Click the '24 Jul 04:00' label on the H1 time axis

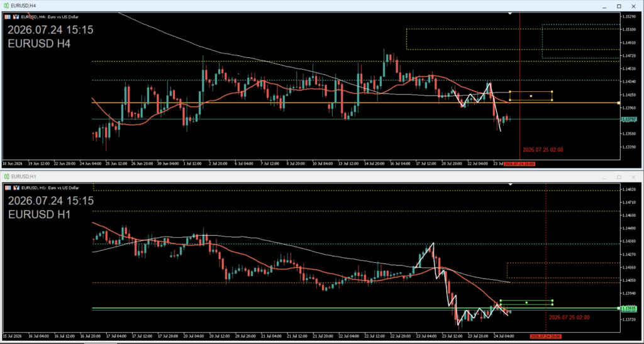pyautogui.click(x=504, y=336)
